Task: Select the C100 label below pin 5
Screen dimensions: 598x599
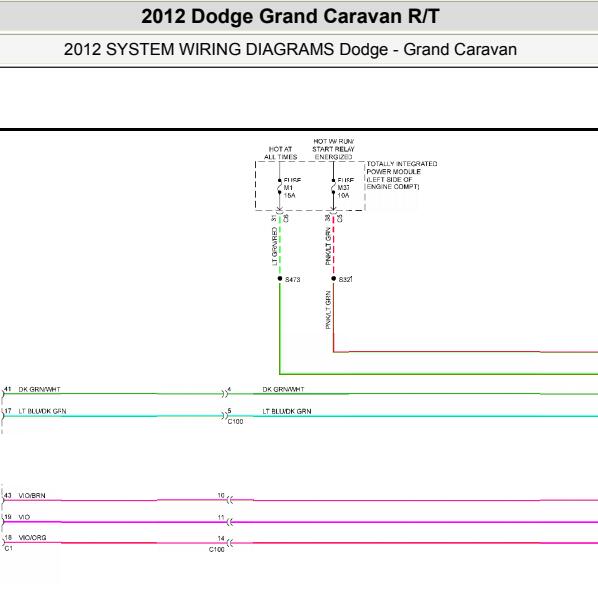Action: coord(235,421)
